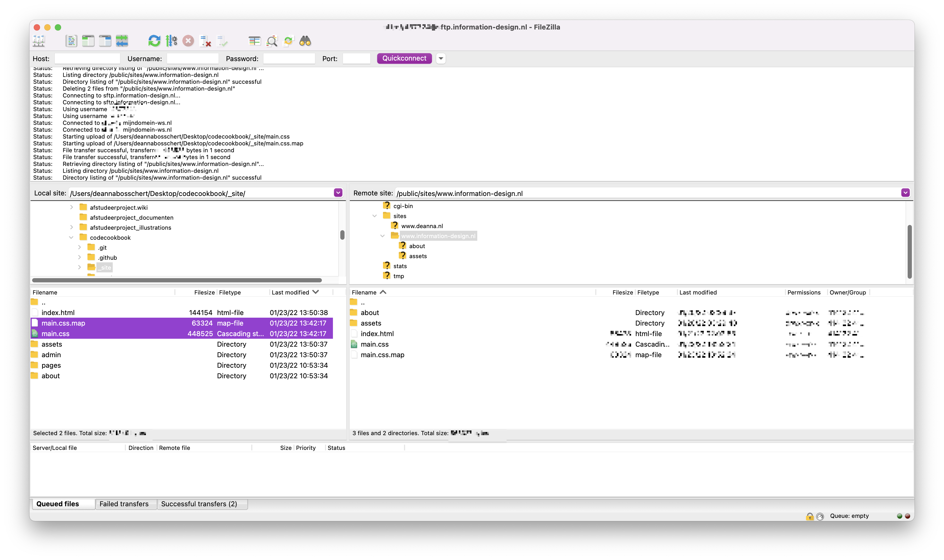Refresh the file and folder lists

tap(154, 41)
